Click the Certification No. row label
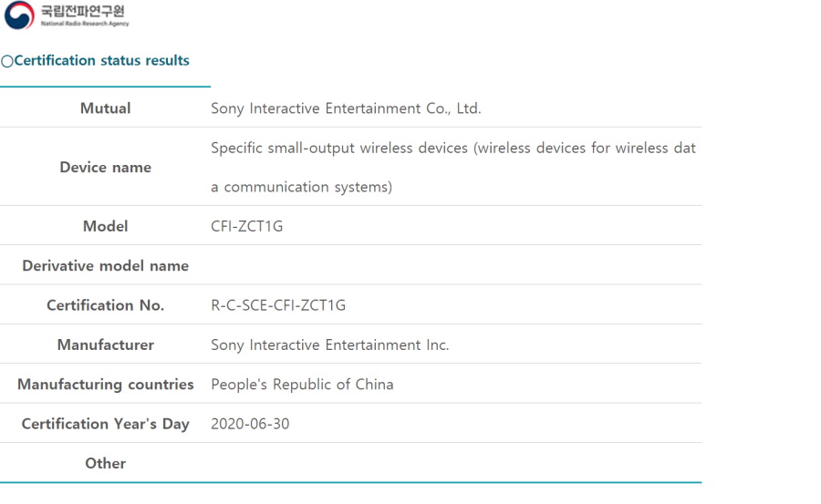 105,305
